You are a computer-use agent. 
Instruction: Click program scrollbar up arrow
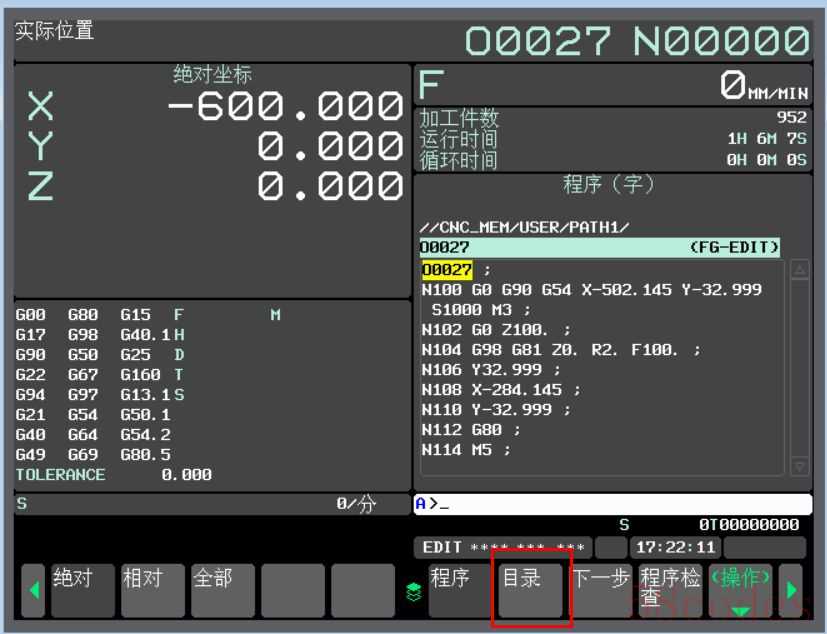pos(799,270)
